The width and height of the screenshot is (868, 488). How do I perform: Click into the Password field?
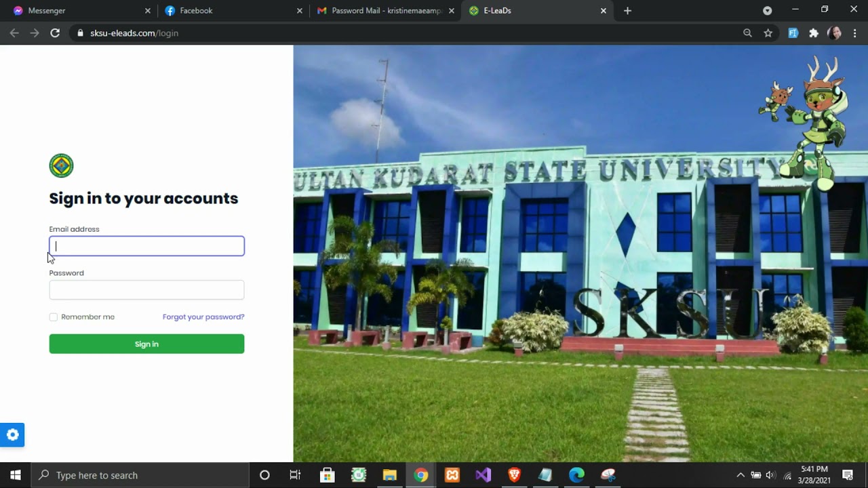146,290
